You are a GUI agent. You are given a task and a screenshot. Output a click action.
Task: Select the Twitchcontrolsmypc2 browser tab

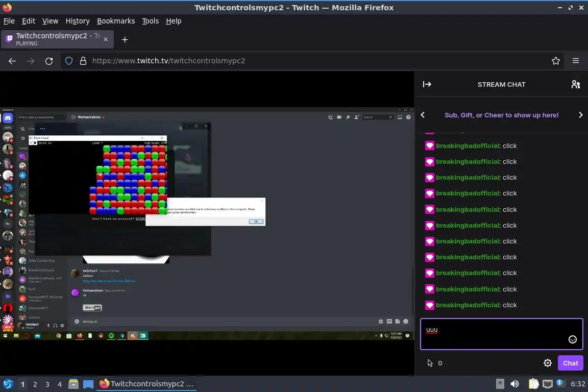(57, 39)
